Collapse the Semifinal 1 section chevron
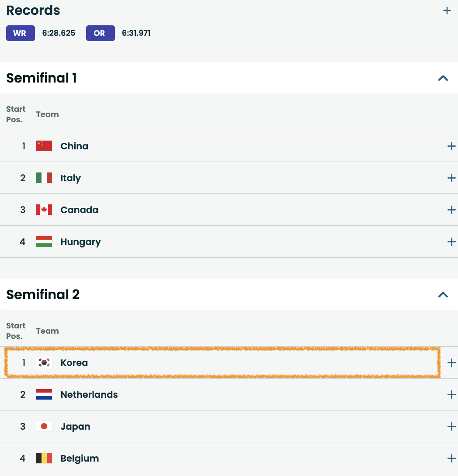 click(x=443, y=78)
